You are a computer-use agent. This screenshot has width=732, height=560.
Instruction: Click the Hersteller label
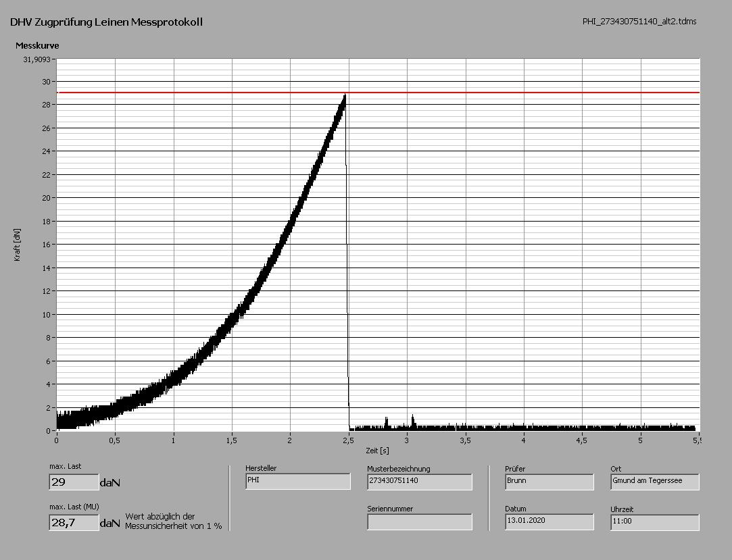click(261, 468)
